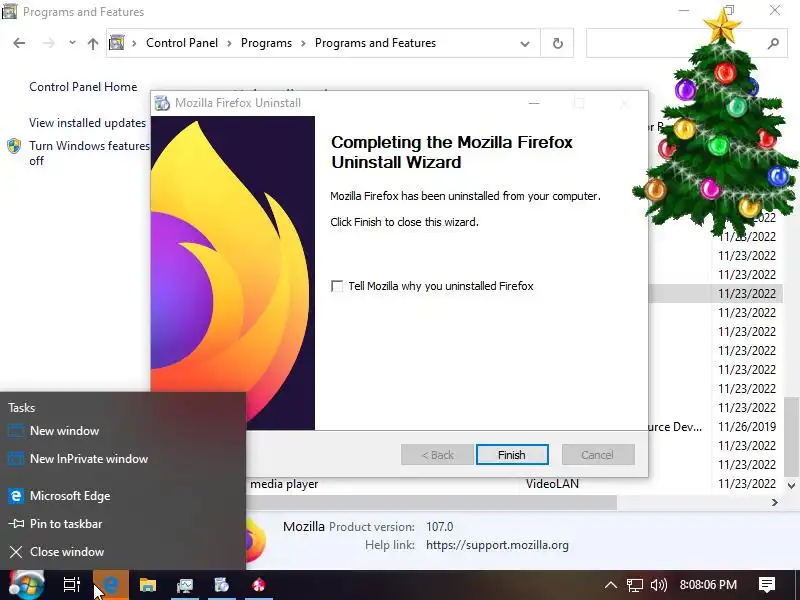Expand breadcrumb chevron after Programs
The height and width of the screenshot is (600, 800).
click(304, 43)
